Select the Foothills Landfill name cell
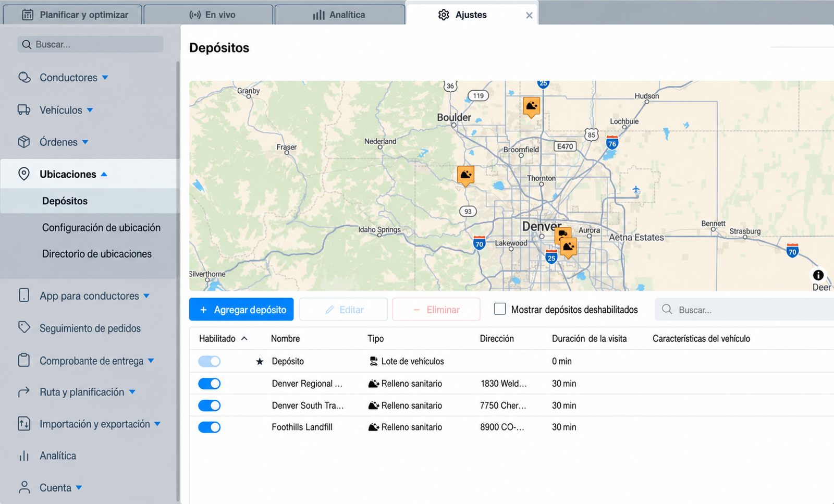Image resolution: width=834 pixels, height=504 pixels. (302, 427)
